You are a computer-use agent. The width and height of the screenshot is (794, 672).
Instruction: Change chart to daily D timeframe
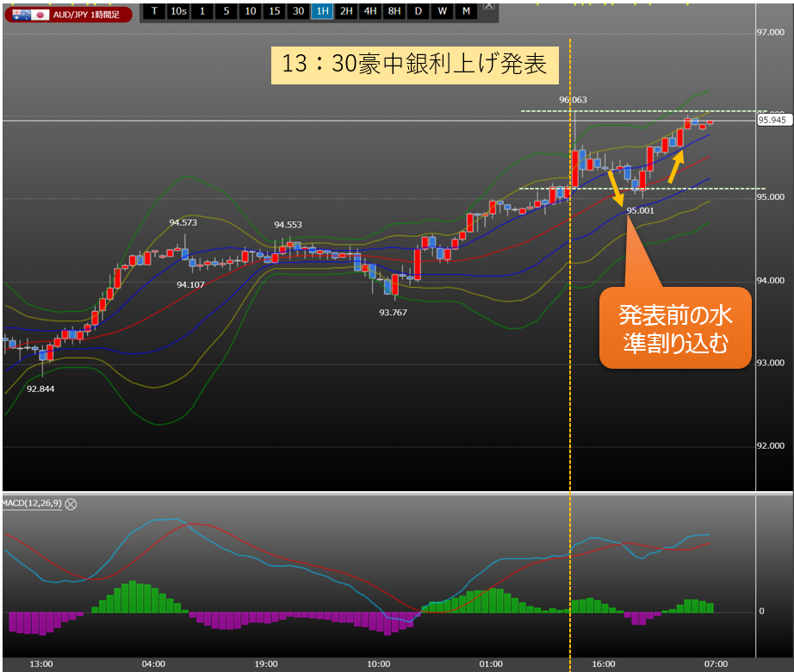click(x=419, y=11)
